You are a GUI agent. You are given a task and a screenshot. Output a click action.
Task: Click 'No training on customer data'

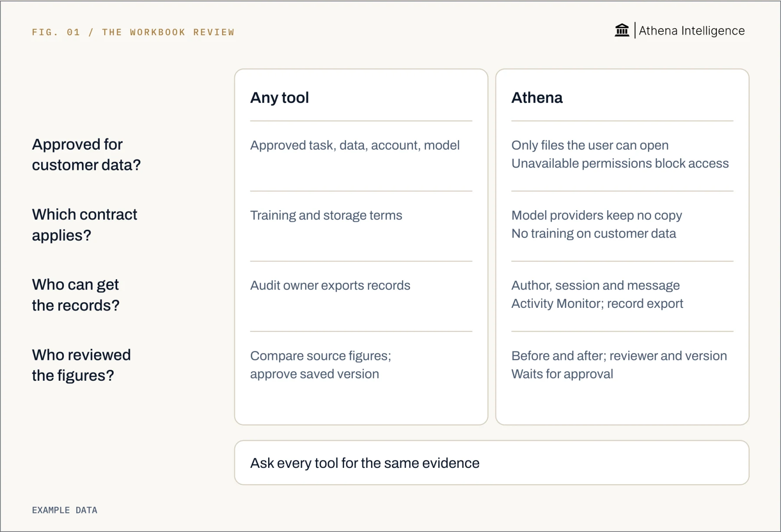(594, 234)
